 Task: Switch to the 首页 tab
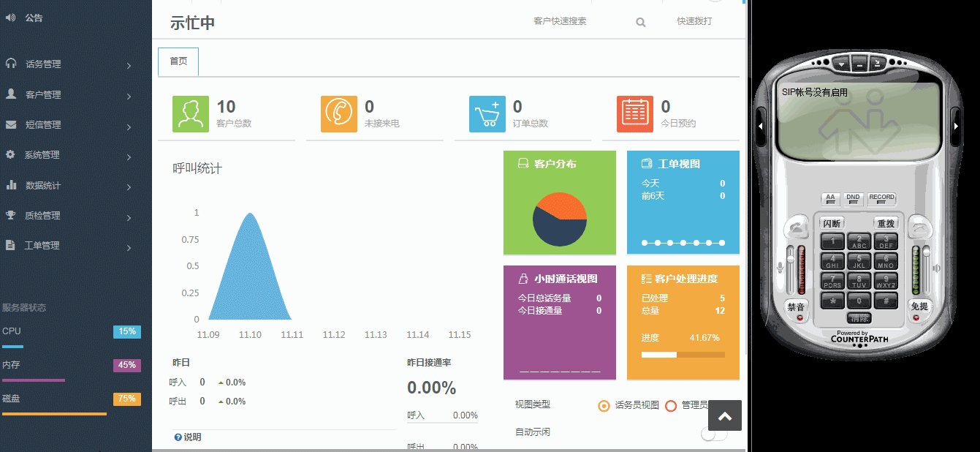tap(178, 61)
